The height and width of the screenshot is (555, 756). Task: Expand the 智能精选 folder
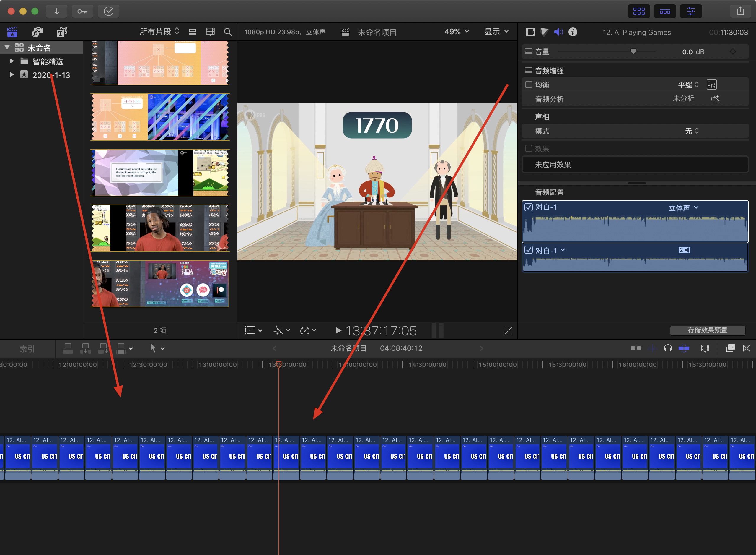click(x=12, y=61)
